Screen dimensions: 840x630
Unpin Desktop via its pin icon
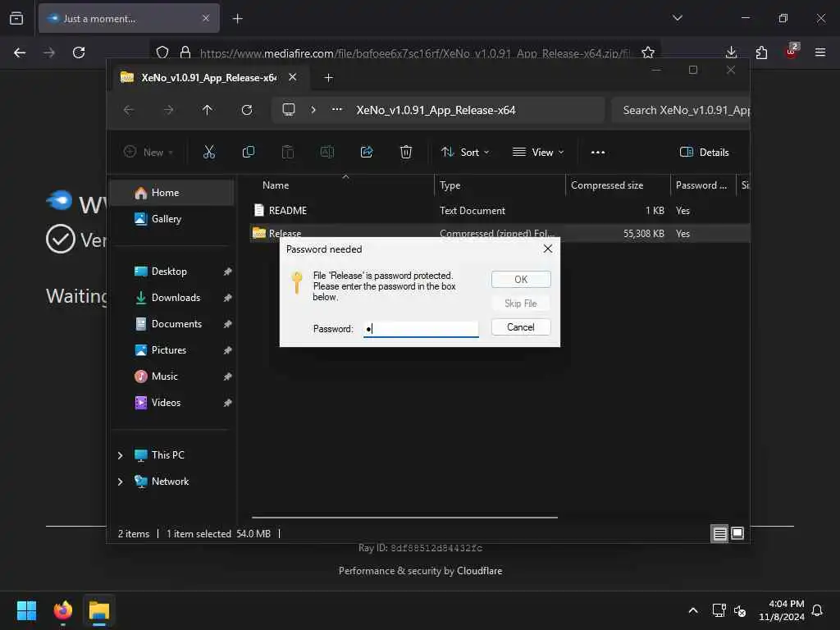coord(228,272)
